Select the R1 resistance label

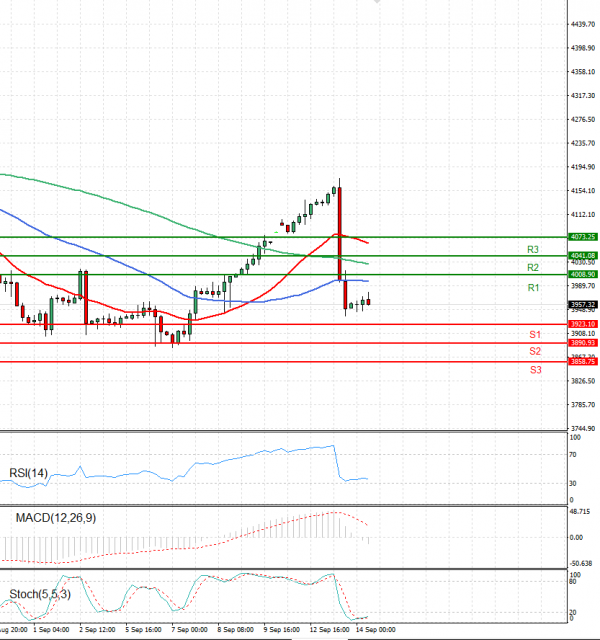click(533, 288)
